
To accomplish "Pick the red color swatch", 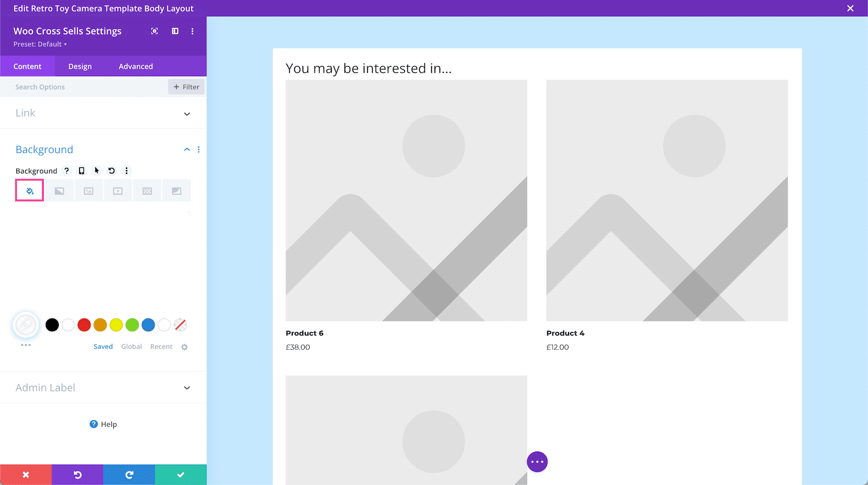I will point(84,325).
